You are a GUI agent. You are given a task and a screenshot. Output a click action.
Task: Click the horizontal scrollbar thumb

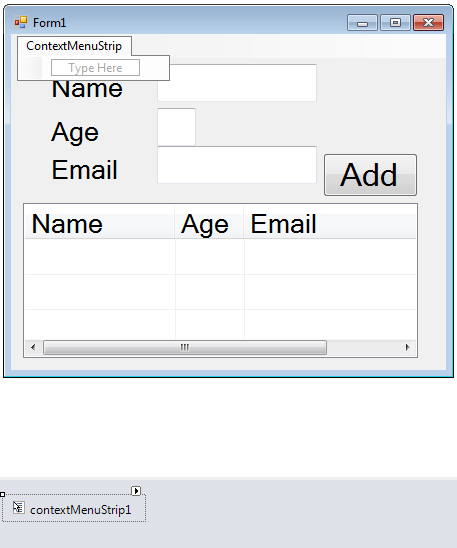(x=185, y=347)
